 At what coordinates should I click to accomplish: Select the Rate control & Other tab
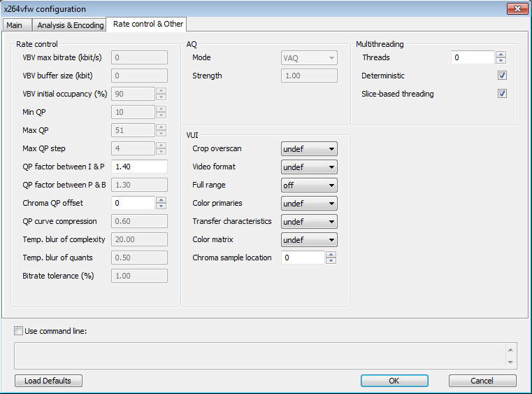(148, 24)
